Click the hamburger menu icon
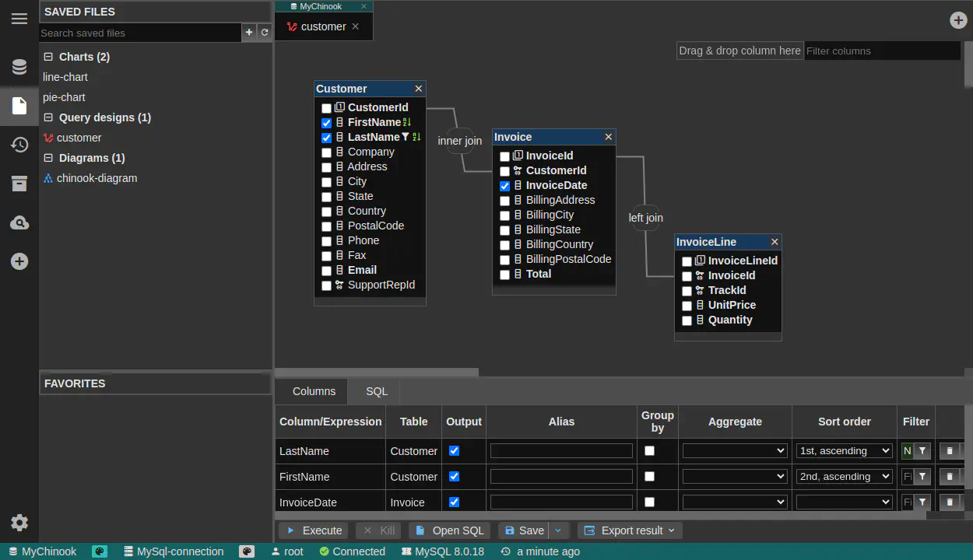Image resolution: width=973 pixels, height=560 pixels. [x=19, y=19]
